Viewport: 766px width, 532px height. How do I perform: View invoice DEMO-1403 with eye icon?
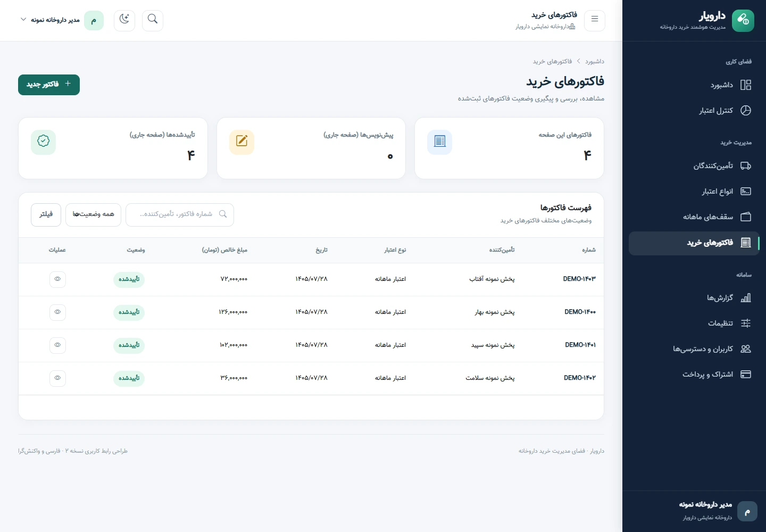[x=57, y=279]
